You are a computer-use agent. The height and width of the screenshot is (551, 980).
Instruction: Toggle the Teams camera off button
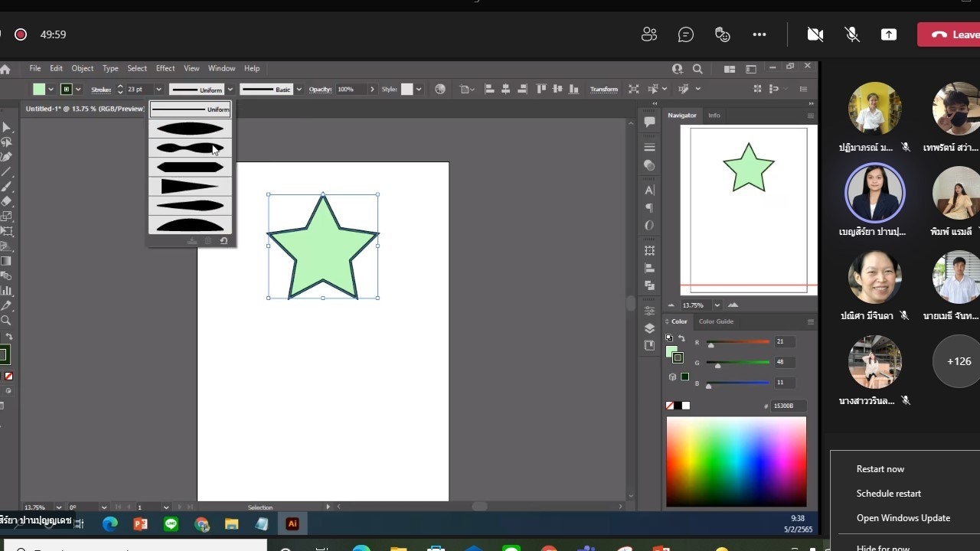click(x=815, y=34)
